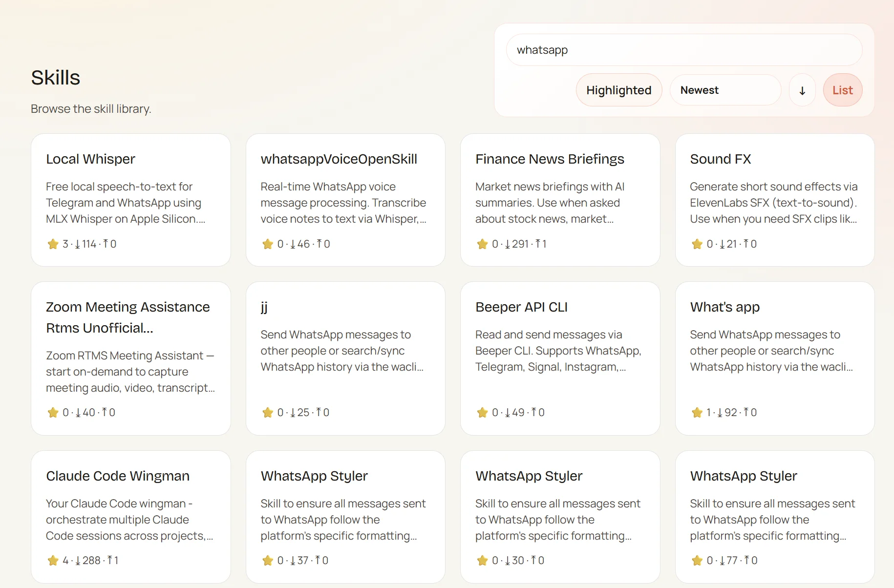Click the "Zoom RTMS Meeting Assistant" description

pos(130,372)
